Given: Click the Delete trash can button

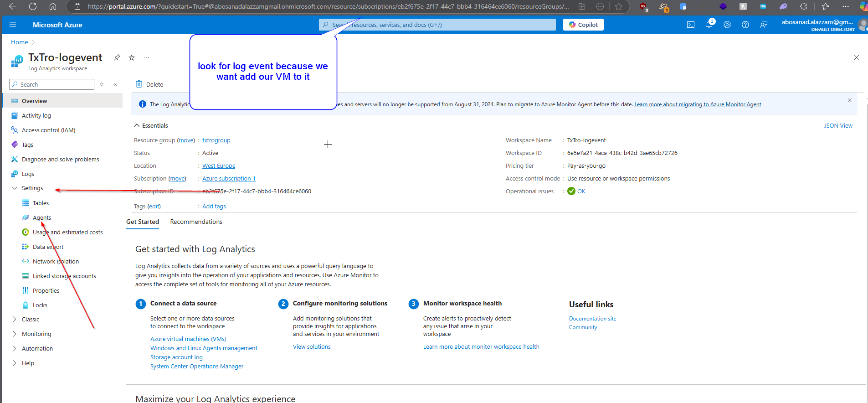Looking at the screenshot, I should pos(149,84).
